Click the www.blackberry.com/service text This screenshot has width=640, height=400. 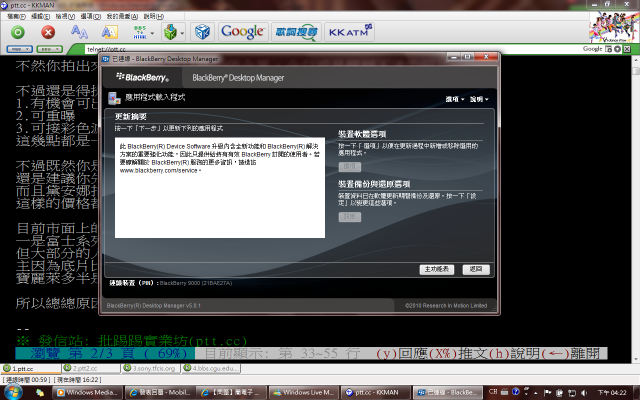click(158, 171)
